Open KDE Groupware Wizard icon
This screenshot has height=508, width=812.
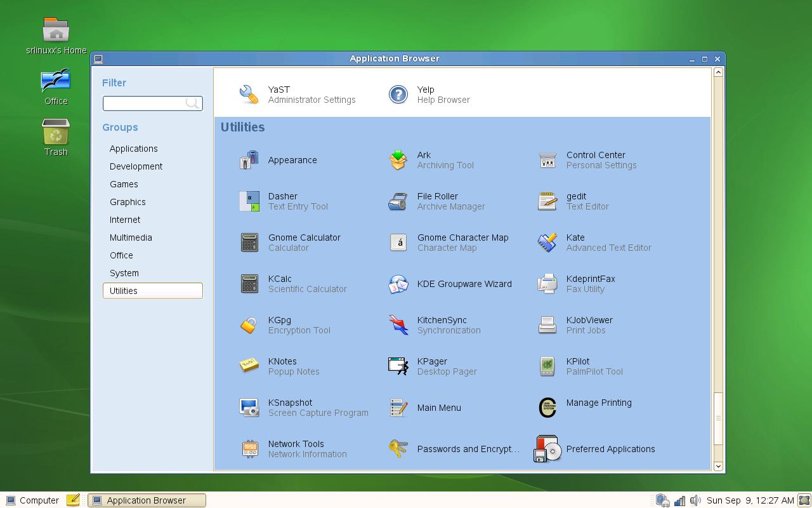coord(398,284)
